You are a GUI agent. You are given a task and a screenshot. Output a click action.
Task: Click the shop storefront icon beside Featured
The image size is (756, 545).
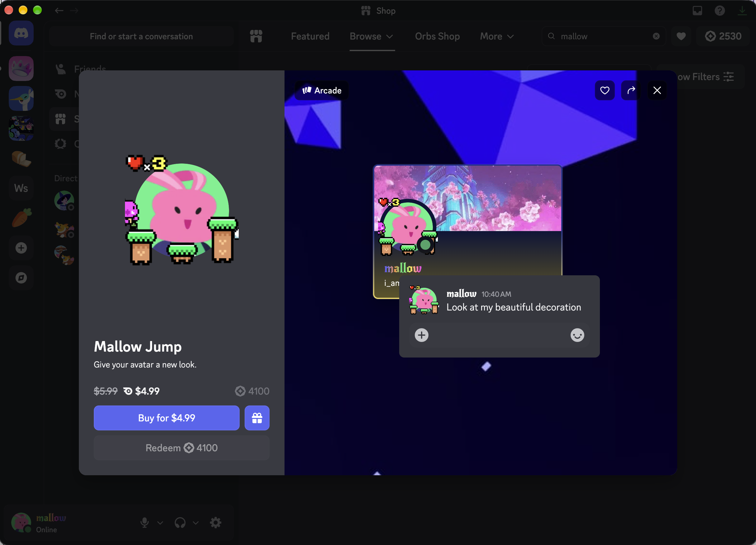tap(256, 36)
